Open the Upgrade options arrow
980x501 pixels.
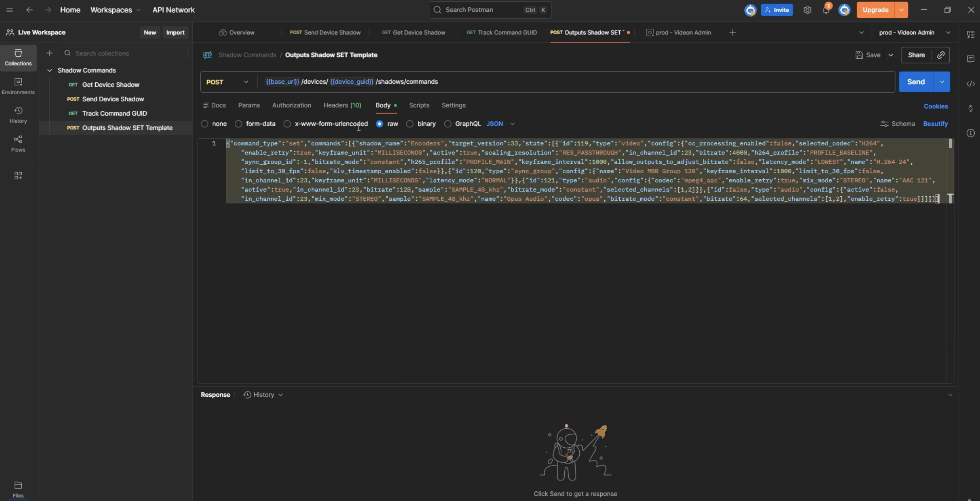point(901,10)
